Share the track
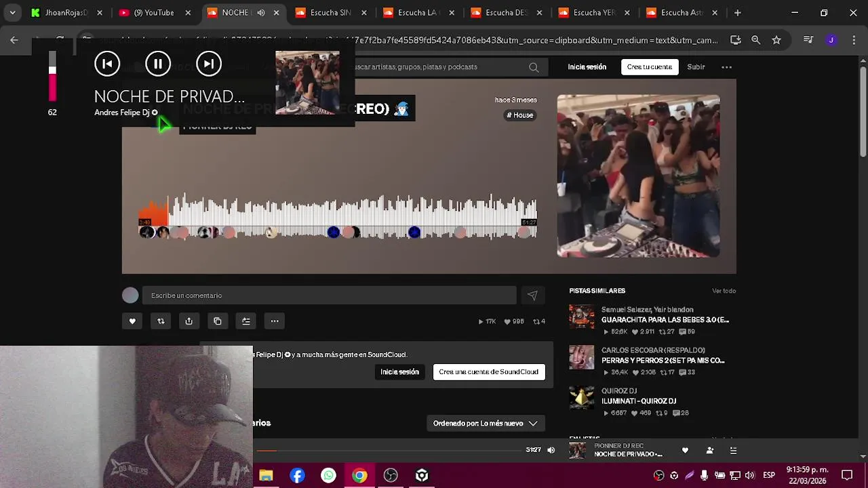 point(189,321)
